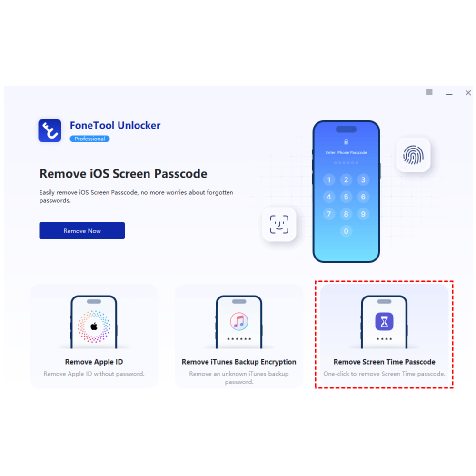Tap number 5 on the passcode keypad

pos(346,197)
